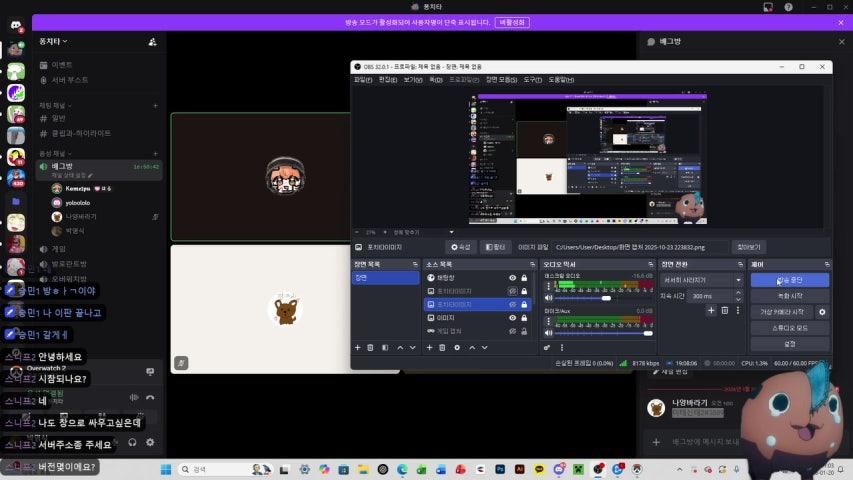The image size is (853, 480).
Task: Add a new scene transition with the plus icon
Action: (x=711, y=310)
